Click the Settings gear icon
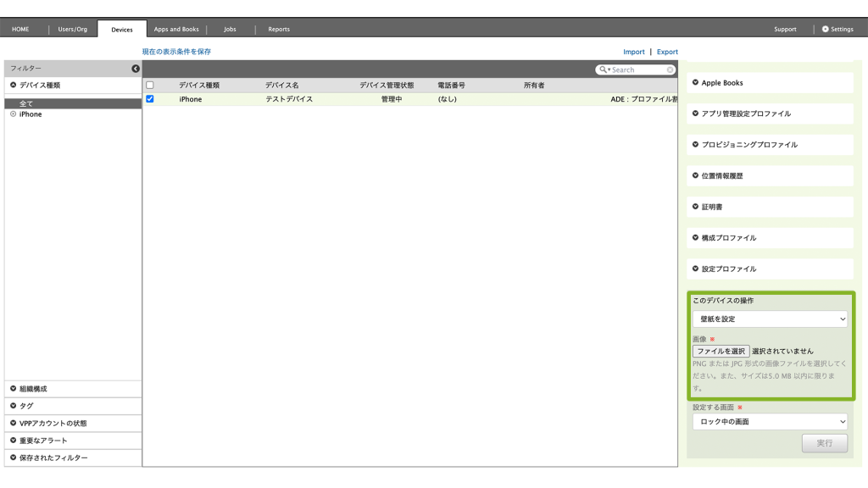This screenshot has height=488, width=868. point(826,29)
